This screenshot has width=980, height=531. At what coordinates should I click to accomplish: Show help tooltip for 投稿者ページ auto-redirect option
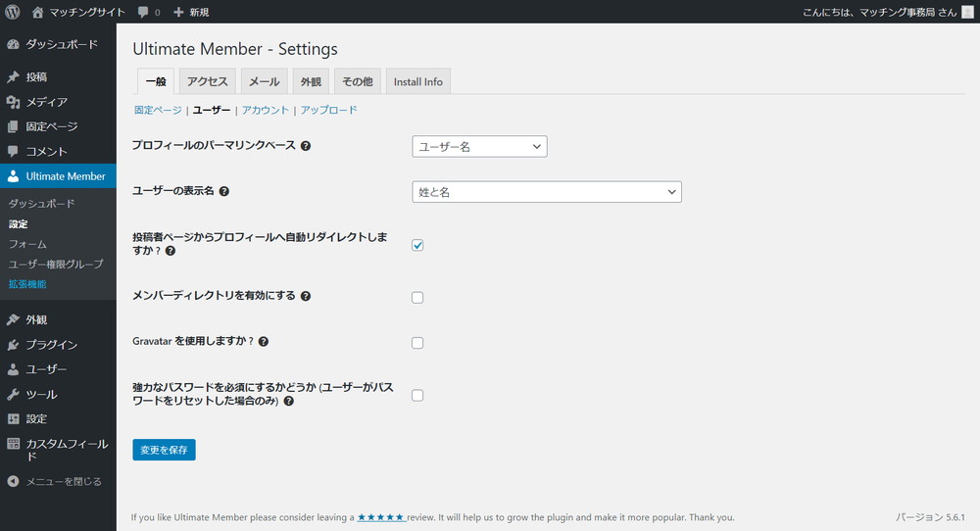(x=171, y=251)
